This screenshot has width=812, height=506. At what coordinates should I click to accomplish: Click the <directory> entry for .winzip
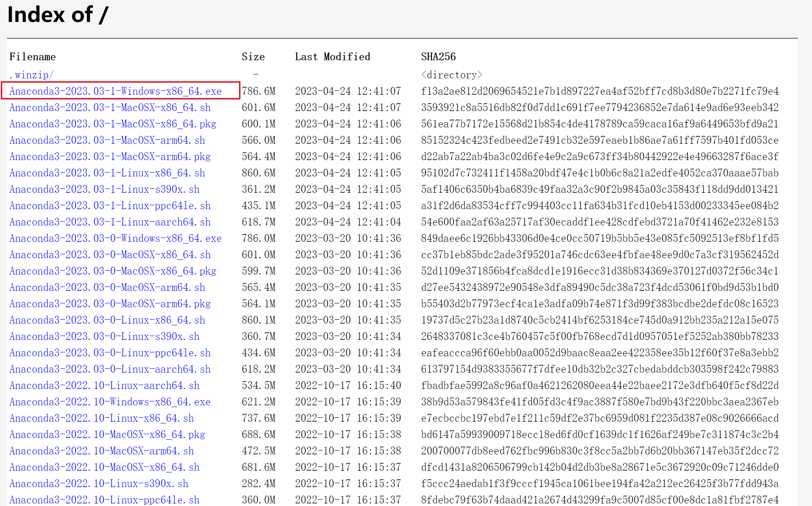point(452,75)
